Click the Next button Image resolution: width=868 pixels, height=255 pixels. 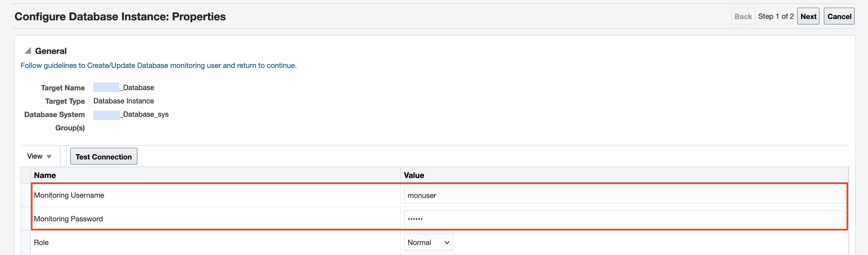coord(808,17)
